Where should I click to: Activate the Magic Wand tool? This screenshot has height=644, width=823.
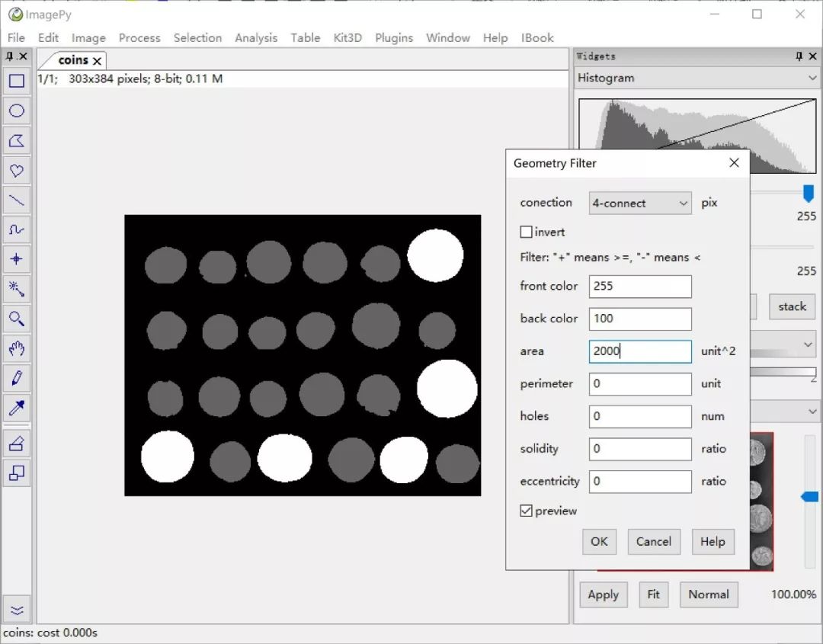tap(17, 289)
